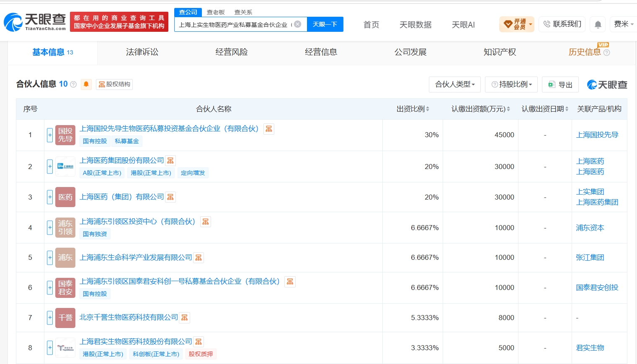This screenshot has width=637, height=364.
Task: Open the 合伙人类型 dropdown filter
Action: (455, 85)
